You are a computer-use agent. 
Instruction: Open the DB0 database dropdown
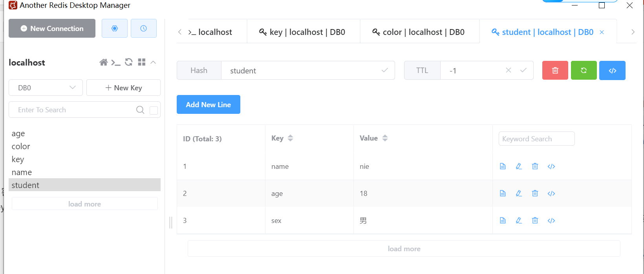coord(46,88)
